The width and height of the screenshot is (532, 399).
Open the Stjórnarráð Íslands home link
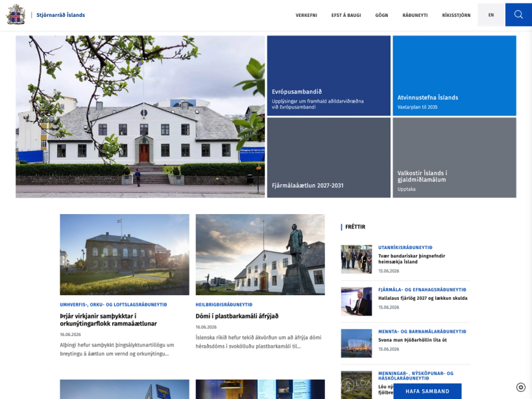[x=61, y=15]
